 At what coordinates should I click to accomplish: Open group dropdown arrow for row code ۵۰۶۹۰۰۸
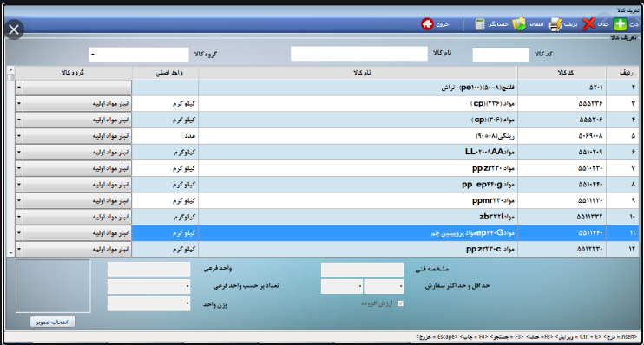pyautogui.click(x=19, y=136)
